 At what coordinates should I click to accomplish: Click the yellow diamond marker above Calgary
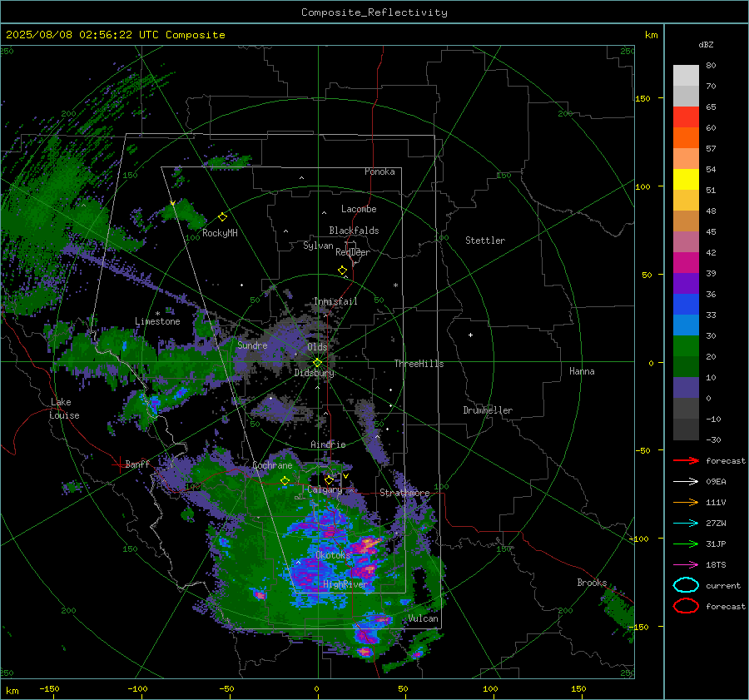329,479
